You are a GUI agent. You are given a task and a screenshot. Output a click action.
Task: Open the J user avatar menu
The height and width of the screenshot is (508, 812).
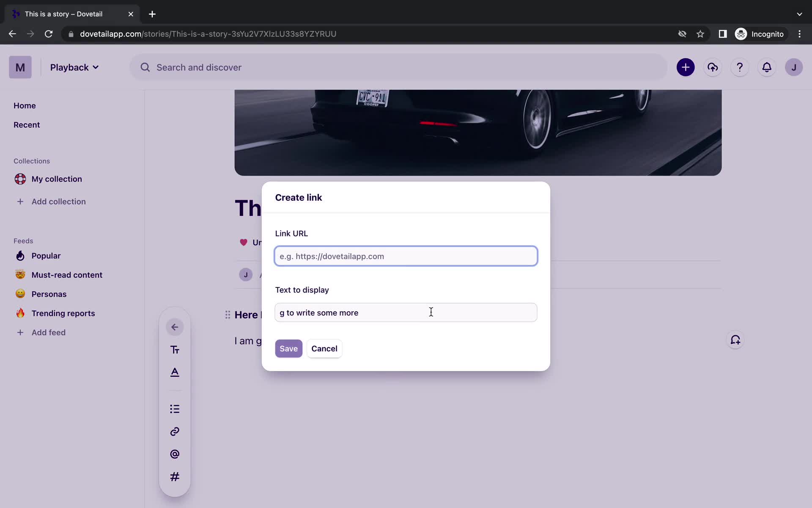[x=794, y=67]
